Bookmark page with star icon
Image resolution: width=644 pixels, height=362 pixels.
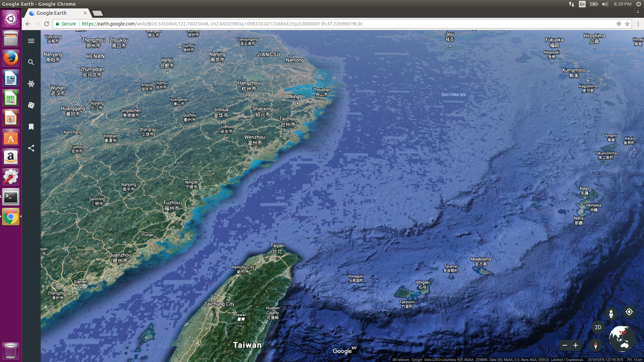click(627, 24)
